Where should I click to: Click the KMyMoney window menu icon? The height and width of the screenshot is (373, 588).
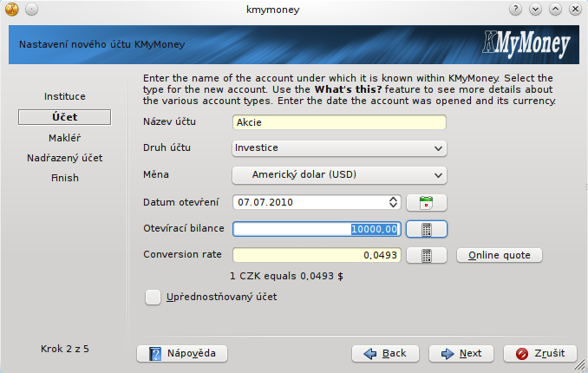click(x=12, y=10)
